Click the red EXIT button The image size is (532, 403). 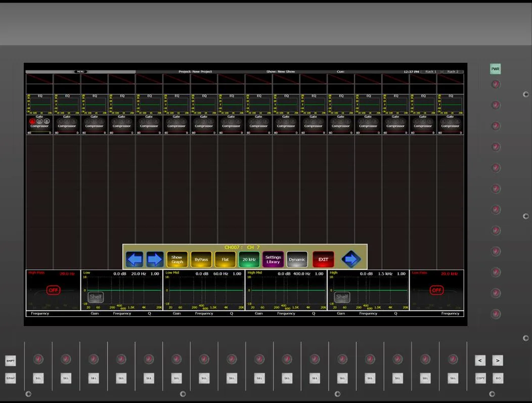[x=323, y=259]
